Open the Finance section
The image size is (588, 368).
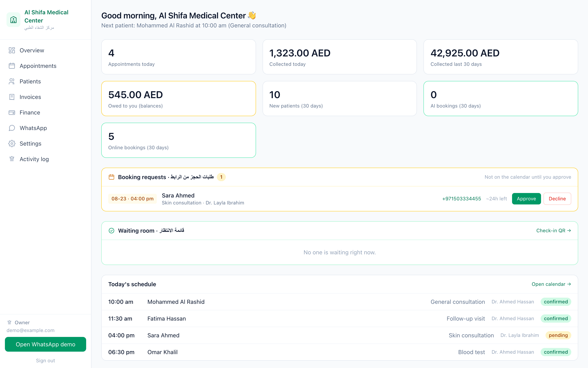(46, 112)
